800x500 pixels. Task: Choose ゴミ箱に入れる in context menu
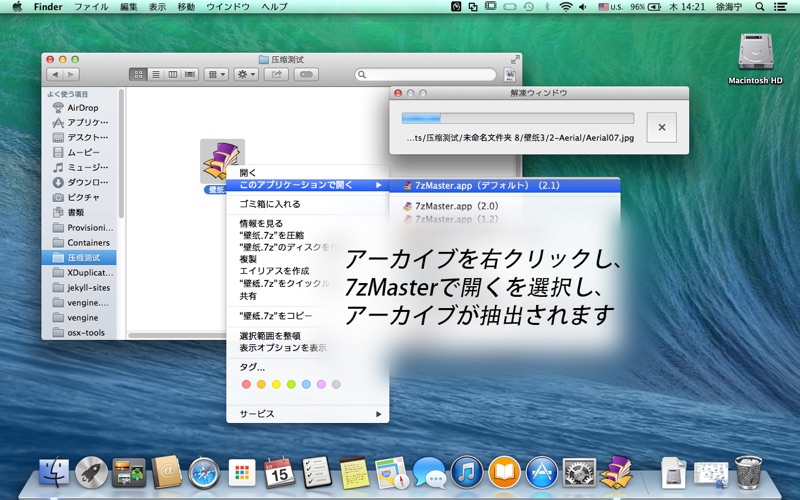[x=307, y=204]
